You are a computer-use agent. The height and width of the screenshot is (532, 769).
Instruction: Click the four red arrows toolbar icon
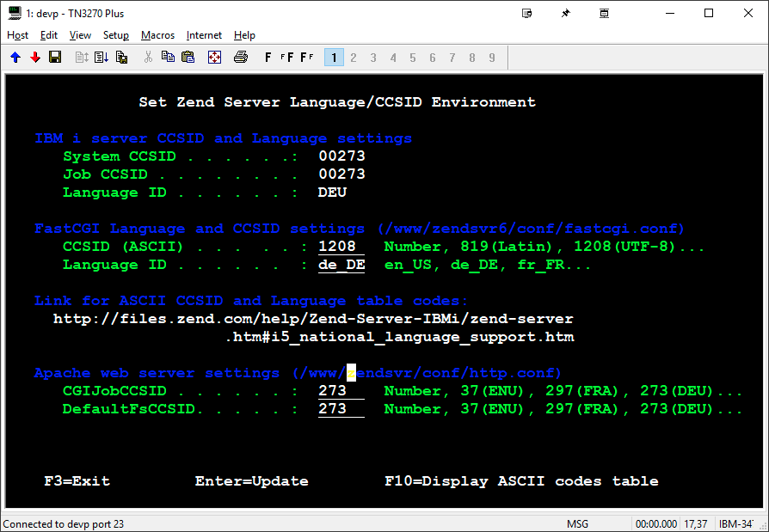click(215, 58)
